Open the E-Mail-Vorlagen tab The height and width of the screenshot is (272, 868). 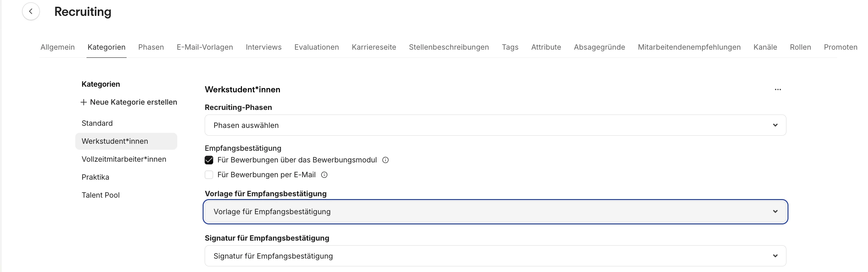click(205, 47)
